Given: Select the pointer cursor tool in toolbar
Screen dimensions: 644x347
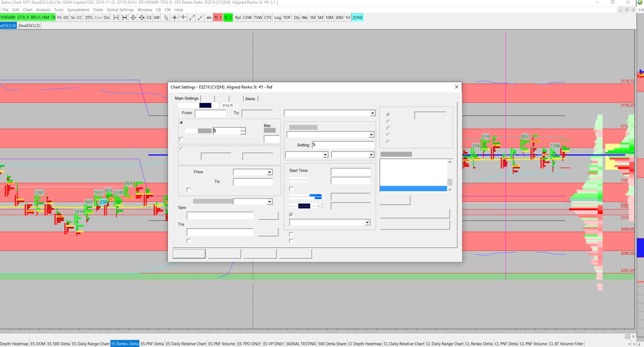Looking at the screenshot, I should (166, 18).
